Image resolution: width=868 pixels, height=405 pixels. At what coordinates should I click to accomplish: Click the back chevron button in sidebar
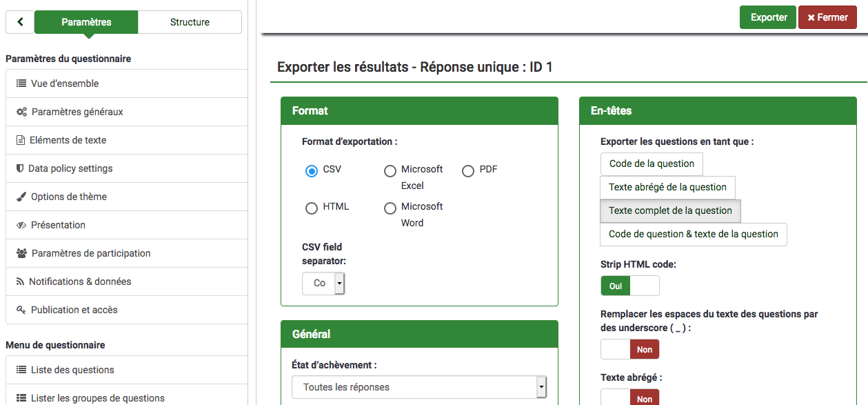[x=20, y=22]
